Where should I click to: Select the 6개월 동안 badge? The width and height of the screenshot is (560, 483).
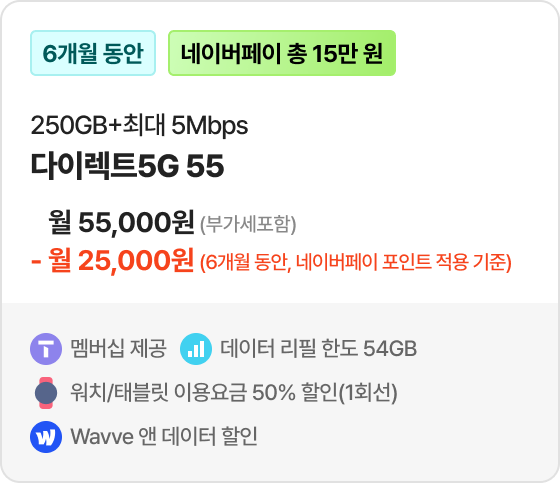(93, 53)
